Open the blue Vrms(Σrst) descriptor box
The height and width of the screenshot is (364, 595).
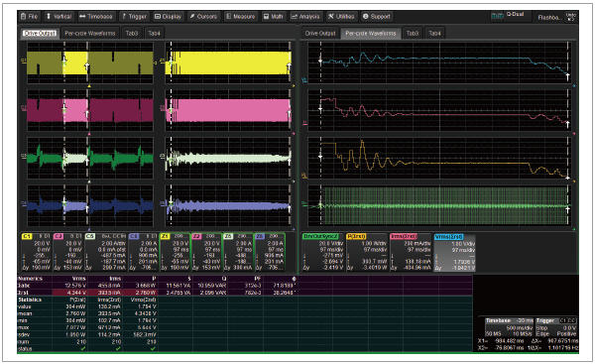tap(454, 252)
